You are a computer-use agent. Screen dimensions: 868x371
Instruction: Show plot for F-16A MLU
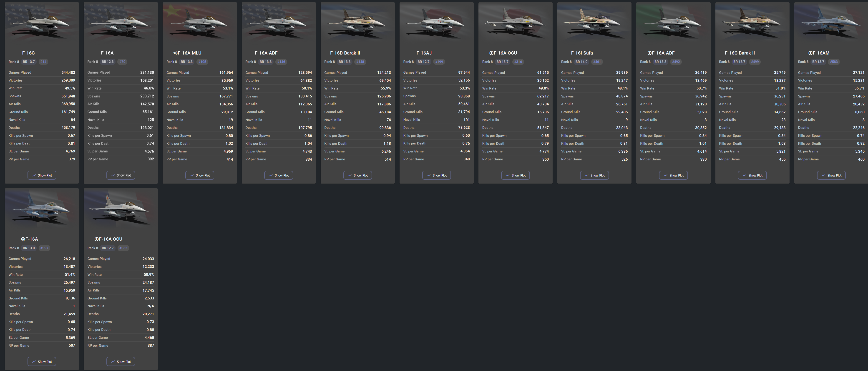pos(199,175)
